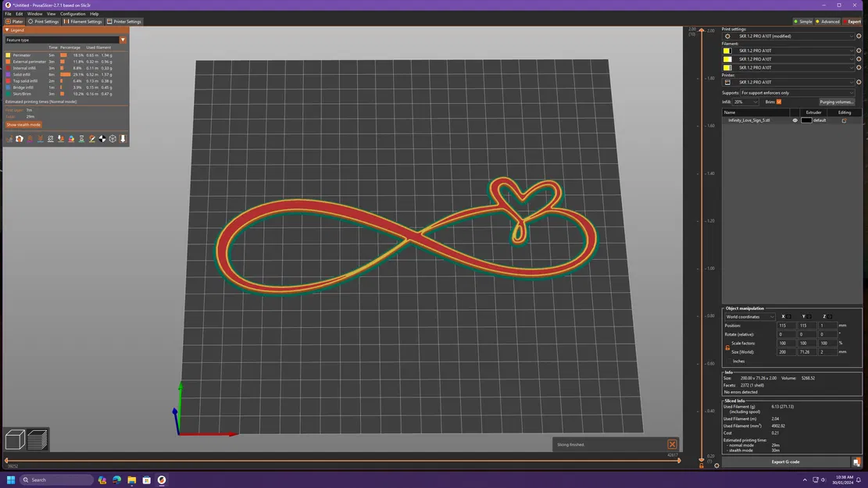
Task: Open the Configuration menu
Action: click(73, 14)
